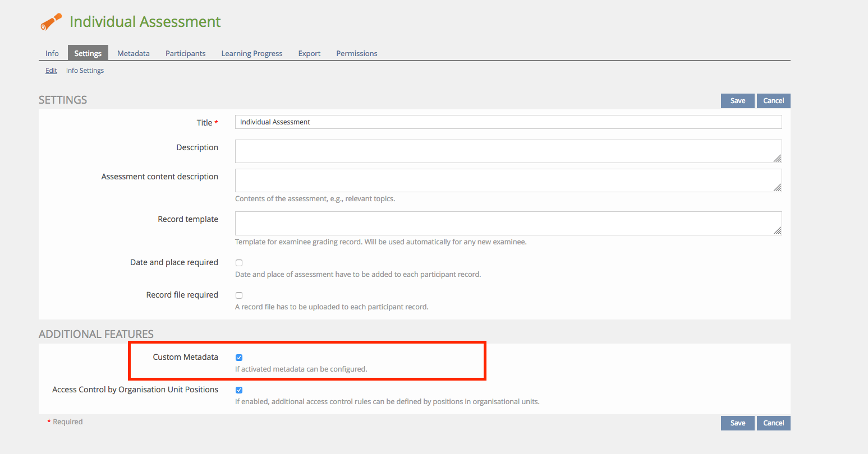The image size is (868, 454).
Task: Click the Individual Assessment scroll icon
Action: pos(51,22)
